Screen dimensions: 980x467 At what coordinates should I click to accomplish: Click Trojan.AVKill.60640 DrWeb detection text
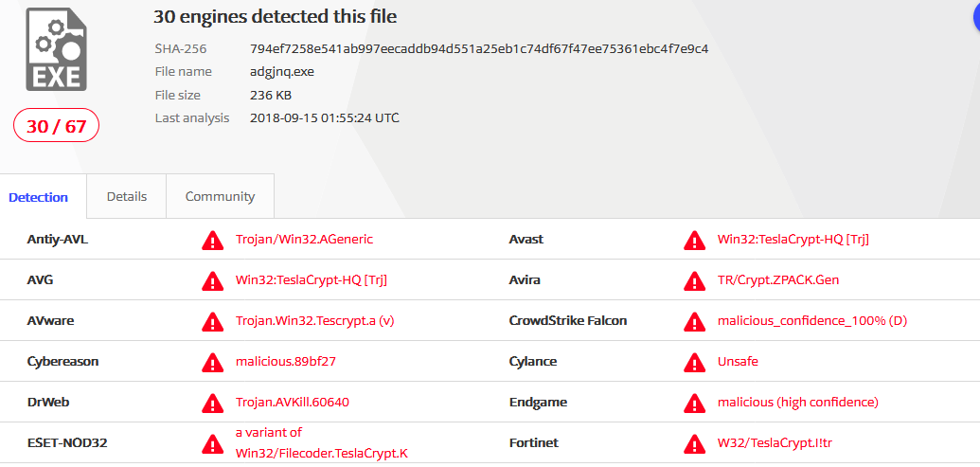pos(292,403)
